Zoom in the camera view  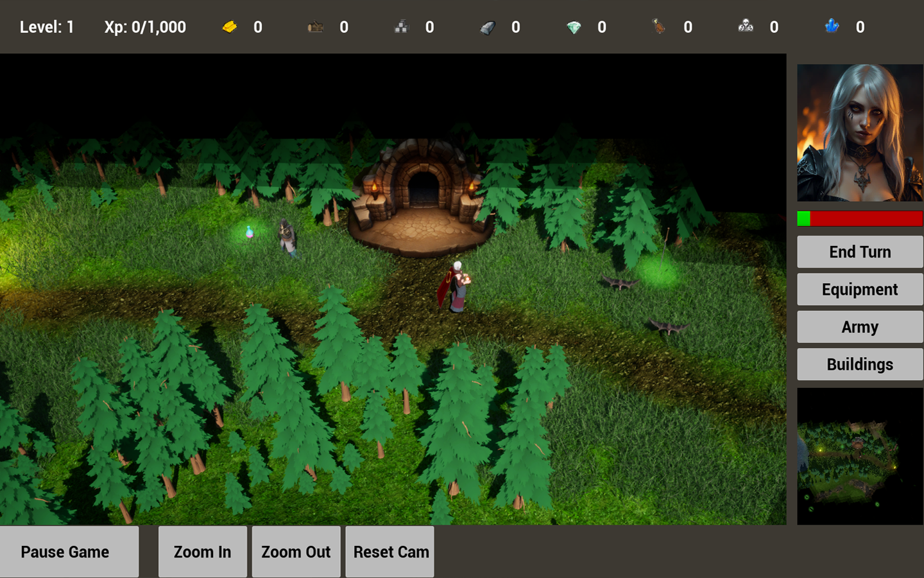(202, 552)
